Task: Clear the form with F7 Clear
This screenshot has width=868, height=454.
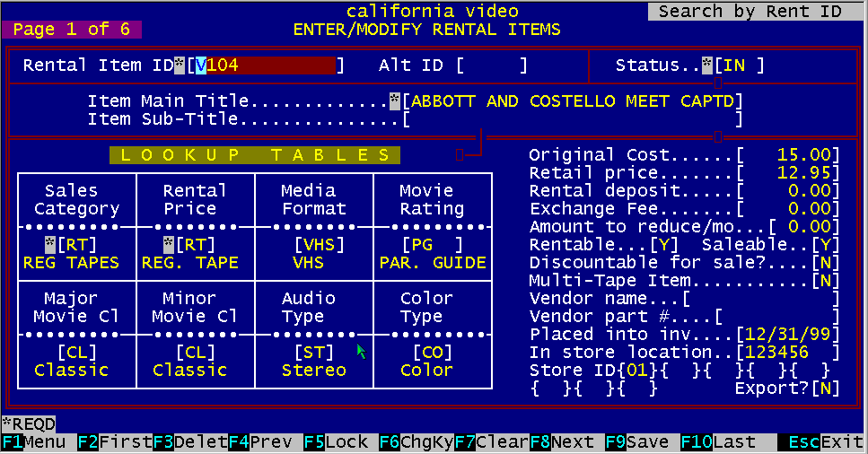Action: [x=490, y=442]
